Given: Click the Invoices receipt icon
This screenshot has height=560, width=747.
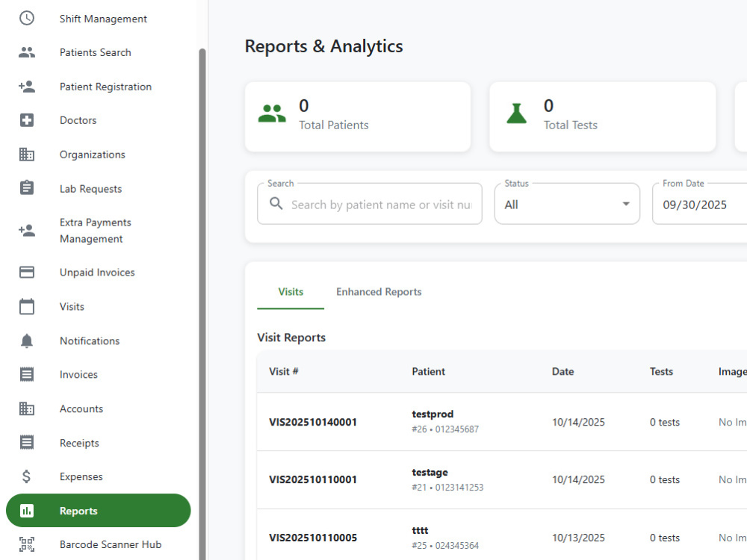Looking at the screenshot, I should [27, 374].
